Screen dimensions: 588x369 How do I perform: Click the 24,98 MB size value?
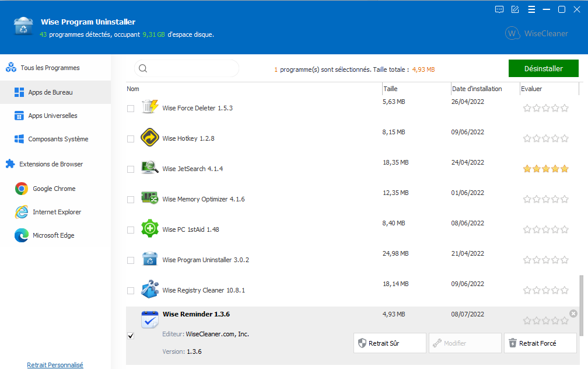pyautogui.click(x=395, y=253)
